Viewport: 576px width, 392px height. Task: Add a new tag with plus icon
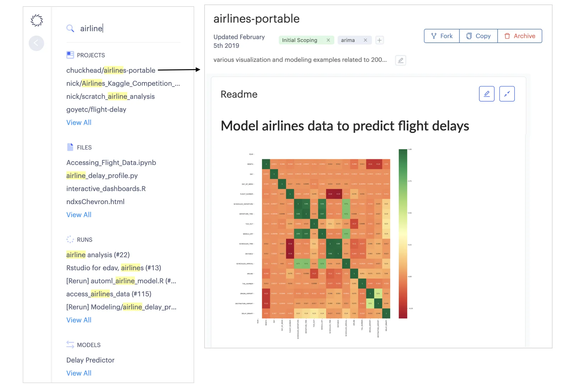[x=379, y=40]
